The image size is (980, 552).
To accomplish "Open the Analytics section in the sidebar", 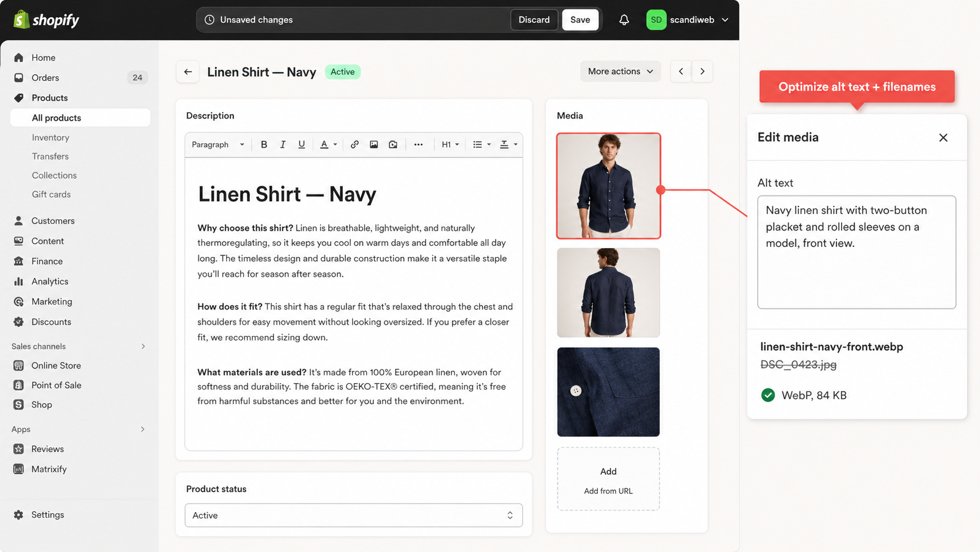I will click(x=49, y=281).
